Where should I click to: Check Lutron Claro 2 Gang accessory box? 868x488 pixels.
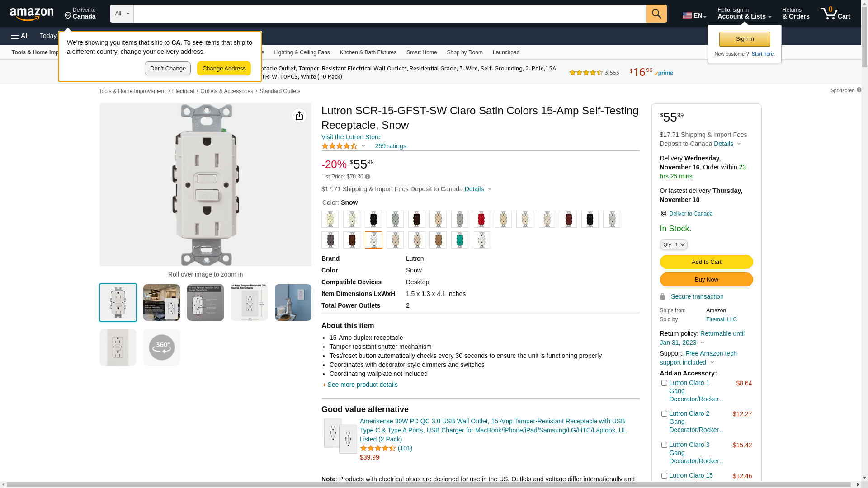click(x=664, y=414)
